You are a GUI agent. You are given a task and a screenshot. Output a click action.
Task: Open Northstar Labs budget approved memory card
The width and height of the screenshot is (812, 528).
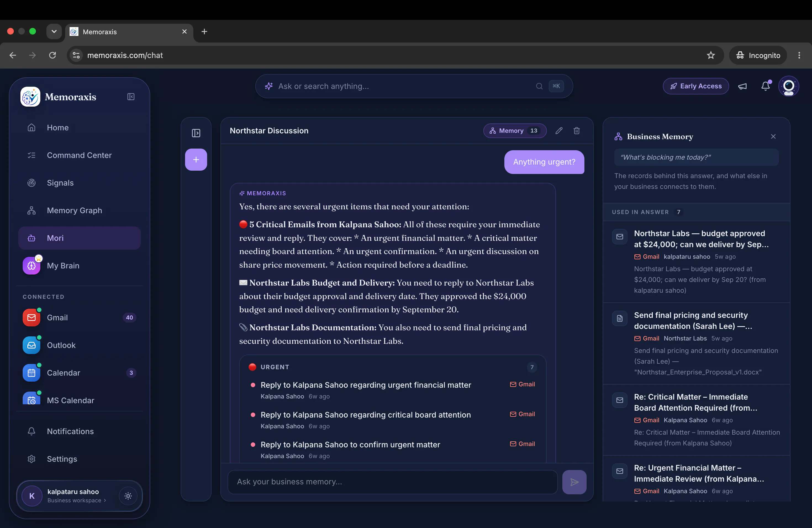pos(696,262)
